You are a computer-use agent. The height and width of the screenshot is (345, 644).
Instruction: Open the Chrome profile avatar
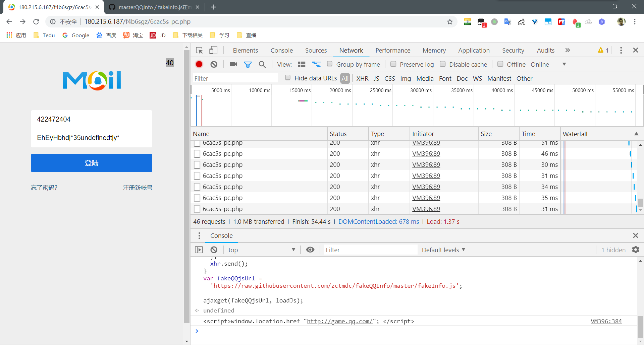(x=621, y=22)
